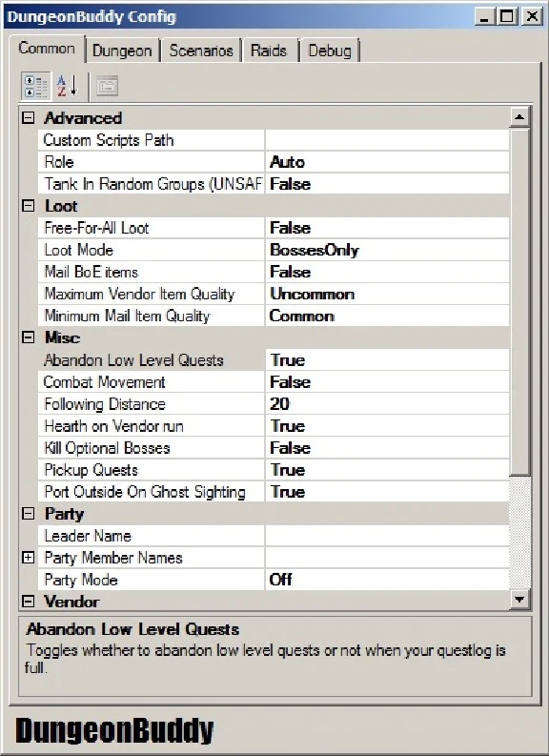Change Maximum Vendor Item Quality Uncommon
Viewport: 549px width, 756px height.
[x=387, y=294]
